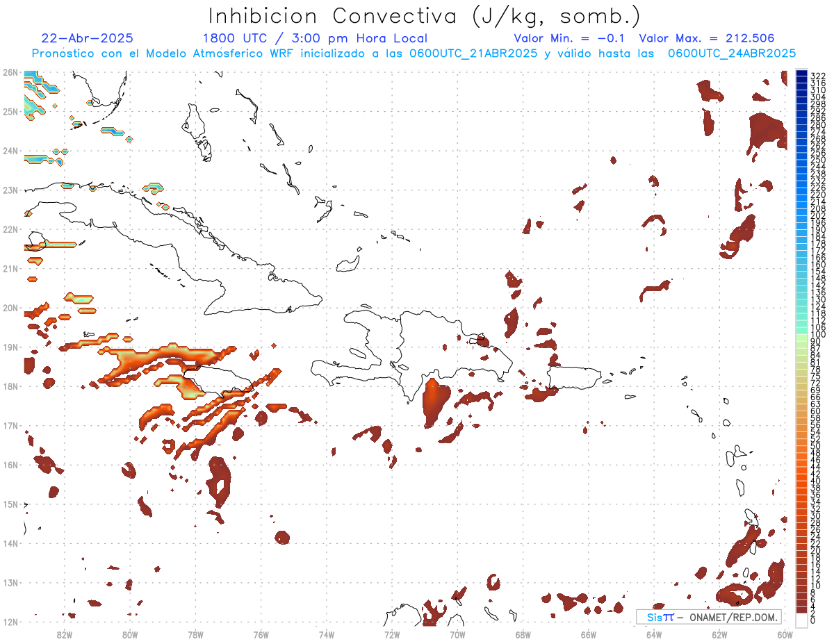
Task: Click the 12N latitude label
Action: tap(10, 622)
